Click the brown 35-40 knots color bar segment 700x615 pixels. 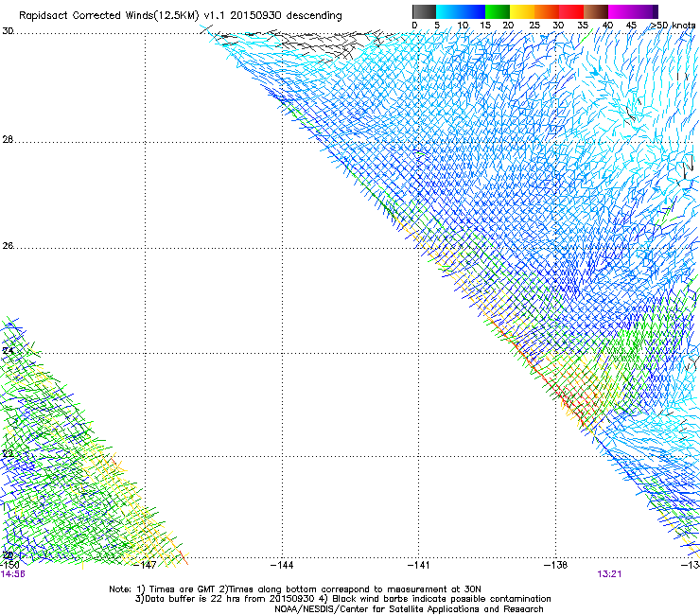(596, 11)
